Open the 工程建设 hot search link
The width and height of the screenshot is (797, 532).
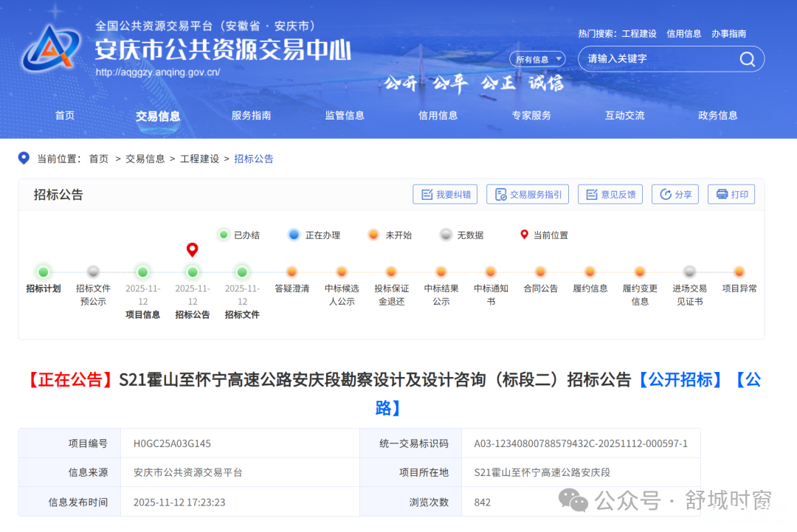pos(639,33)
